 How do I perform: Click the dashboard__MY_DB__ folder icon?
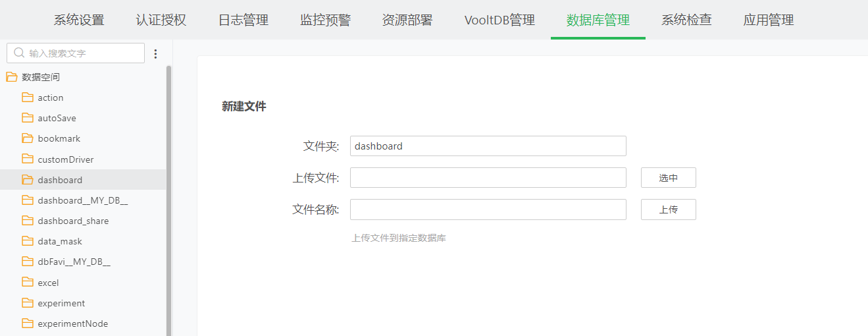(x=27, y=200)
